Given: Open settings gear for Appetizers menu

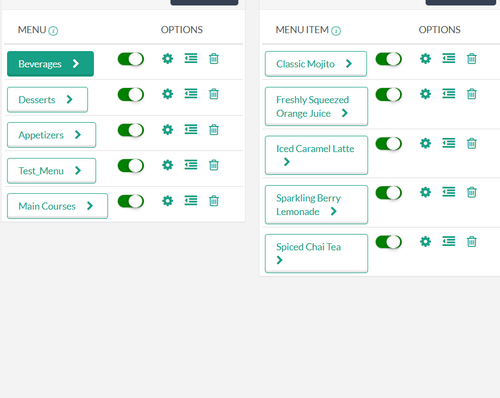Looking at the screenshot, I should coord(167,130).
